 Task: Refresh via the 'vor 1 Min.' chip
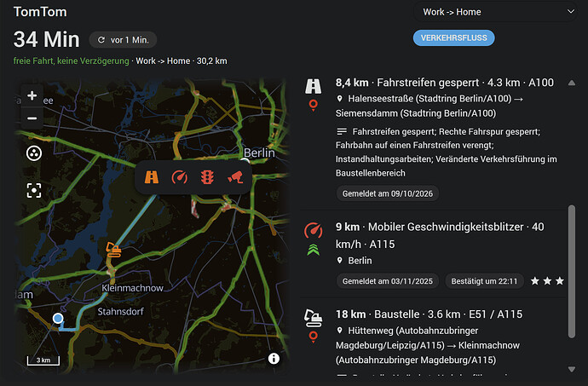pos(123,40)
